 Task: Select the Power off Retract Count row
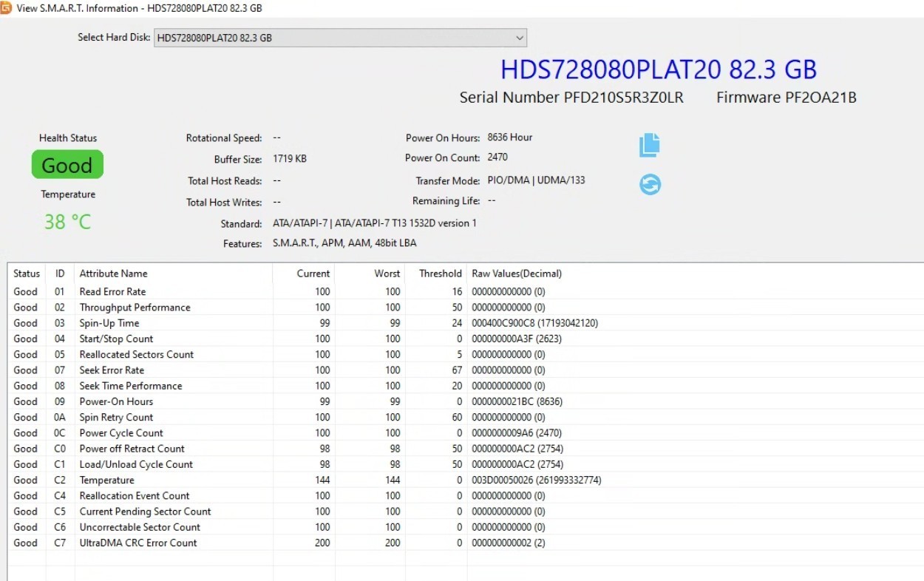click(x=466, y=449)
